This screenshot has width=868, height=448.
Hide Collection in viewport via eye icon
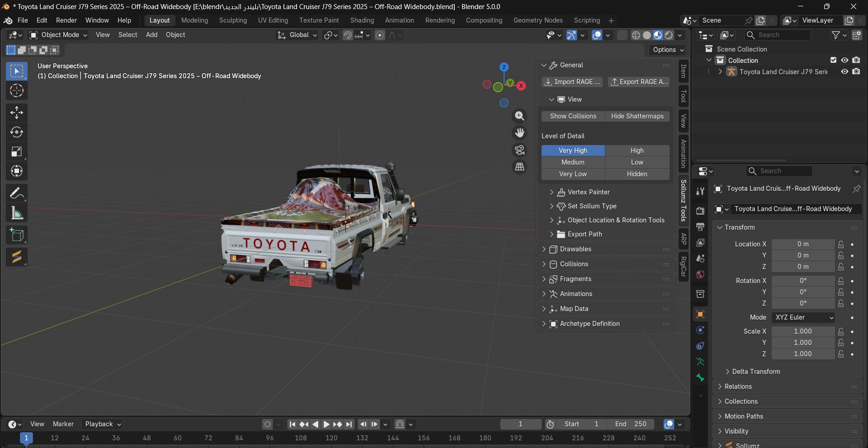coord(844,60)
